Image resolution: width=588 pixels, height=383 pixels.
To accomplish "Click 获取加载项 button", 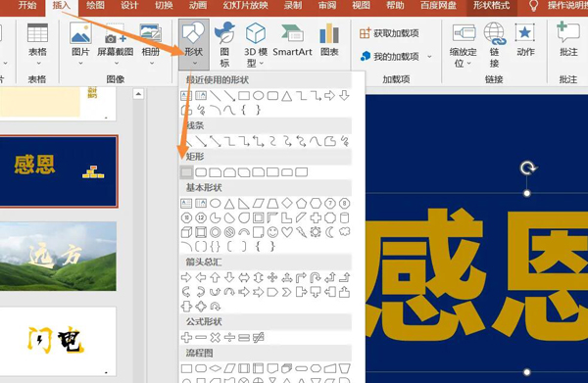I will coord(389,33).
